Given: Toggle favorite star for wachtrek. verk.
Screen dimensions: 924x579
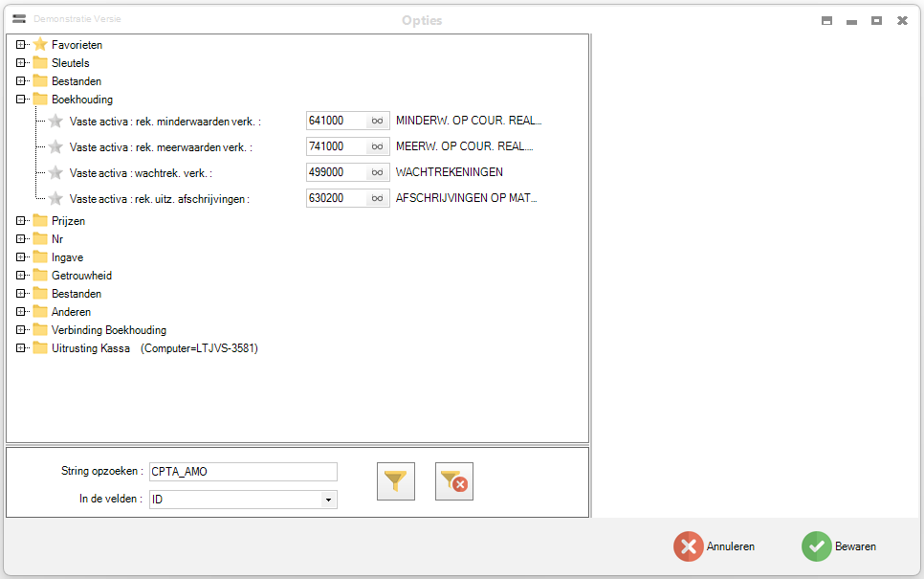Looking at the screenshot, I should pyautogui.click(x=55, y=173).
